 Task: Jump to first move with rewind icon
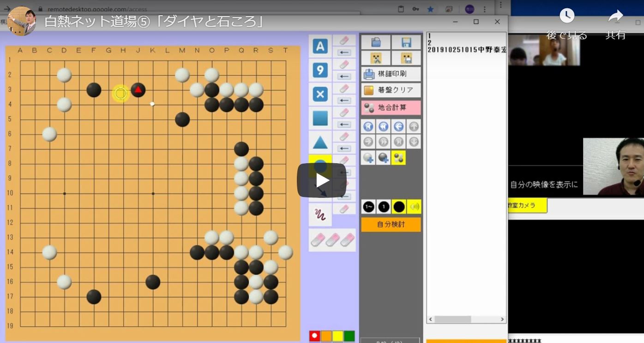pos(368,126)
